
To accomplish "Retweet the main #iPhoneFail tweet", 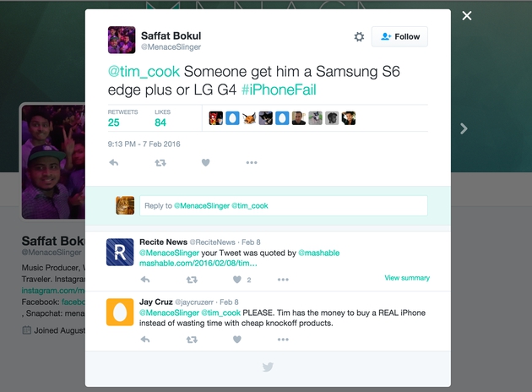I will (x=160, y=162).
